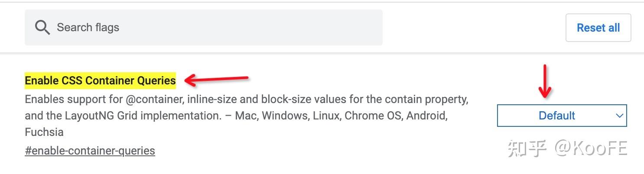Click the @KooFE watermark text

pyautogui.click(x=591, y=148)
